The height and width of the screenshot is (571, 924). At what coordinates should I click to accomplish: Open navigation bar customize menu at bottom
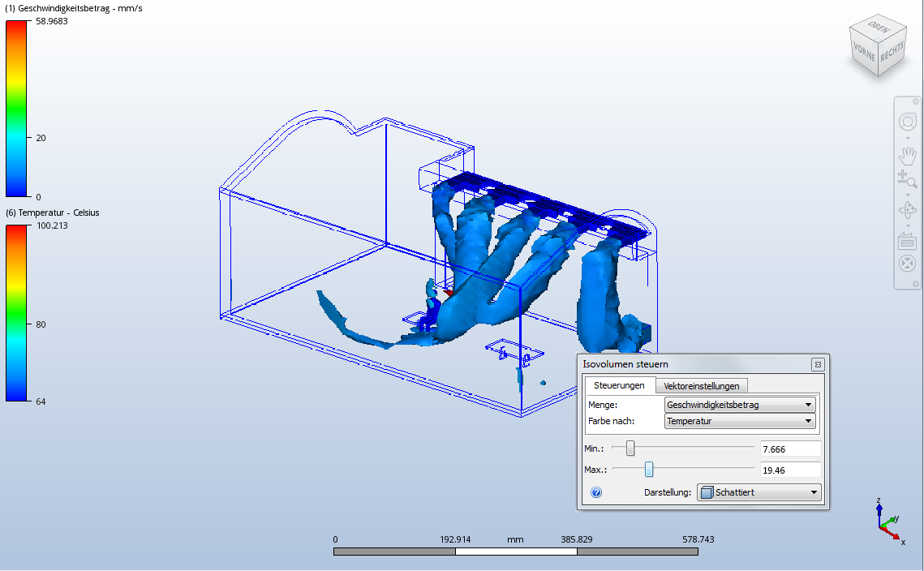coord(916,284)
